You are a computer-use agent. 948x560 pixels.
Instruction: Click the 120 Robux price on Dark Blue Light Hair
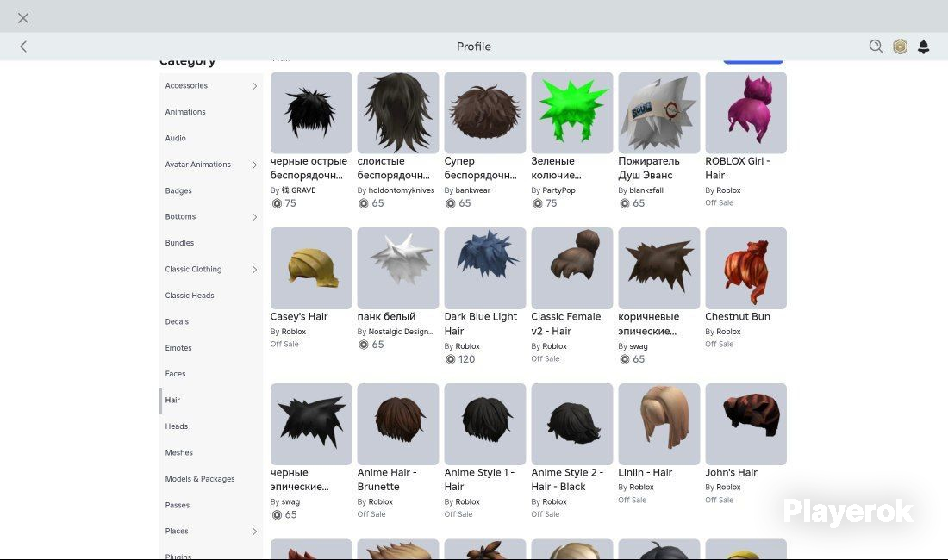point(459,359)
